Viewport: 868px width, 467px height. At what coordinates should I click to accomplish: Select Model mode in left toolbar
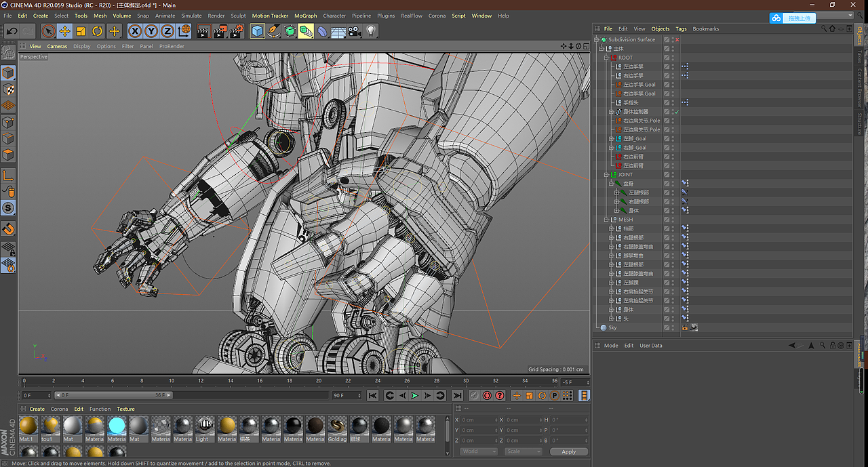tap(8, 73)
